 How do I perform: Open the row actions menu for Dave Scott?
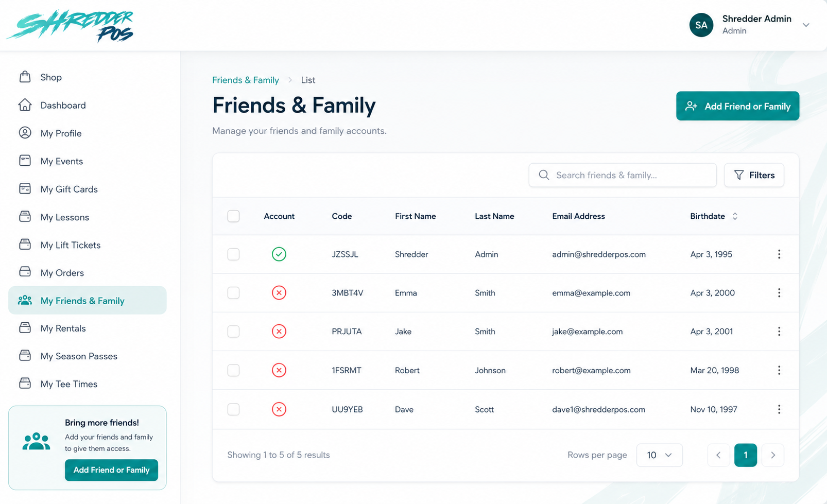point(779,409)
